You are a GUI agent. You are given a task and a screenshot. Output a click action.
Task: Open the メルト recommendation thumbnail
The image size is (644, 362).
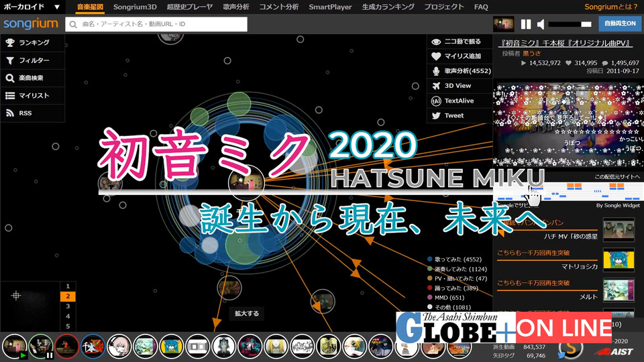[x=619, y=290]
